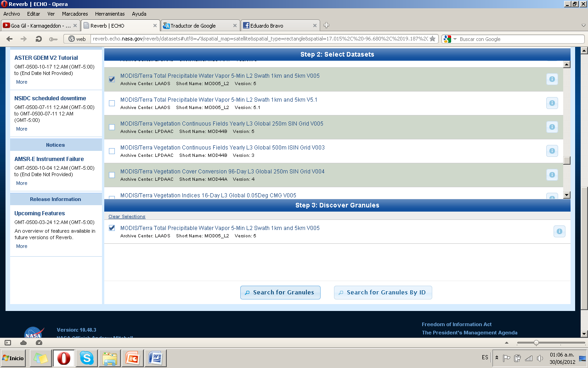Click Inicio start button
The image size is (588, 368).
pos(13,358)
